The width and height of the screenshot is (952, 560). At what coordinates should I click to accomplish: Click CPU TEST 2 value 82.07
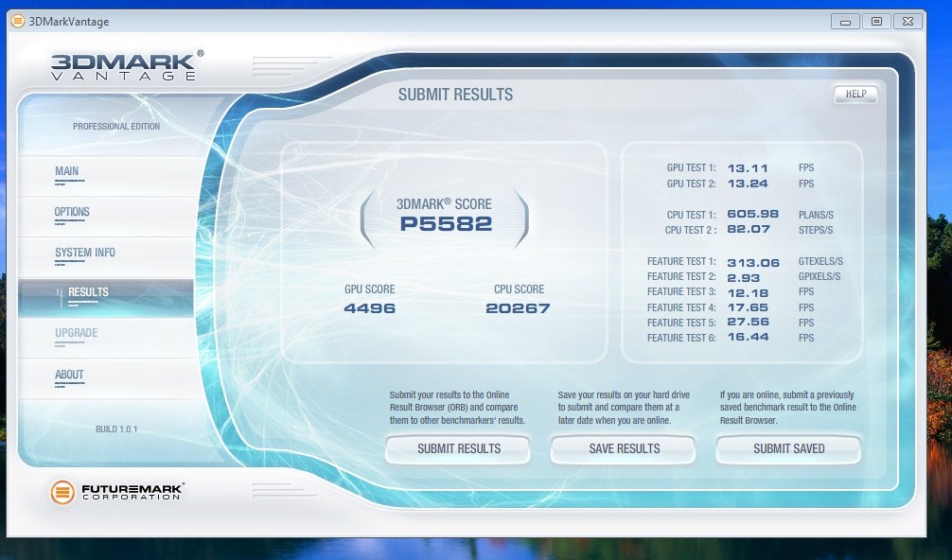pyautogui.click(x=749, y=229)
